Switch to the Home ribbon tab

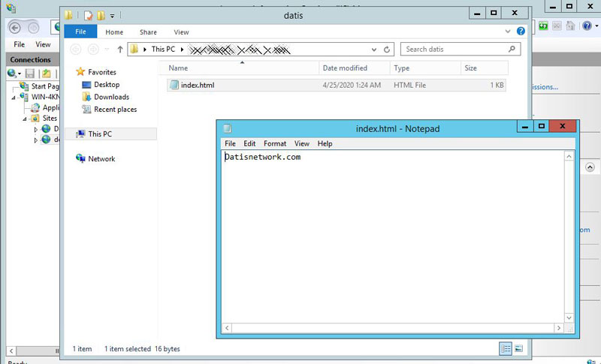pyautogui.click(x=114, y=32)
